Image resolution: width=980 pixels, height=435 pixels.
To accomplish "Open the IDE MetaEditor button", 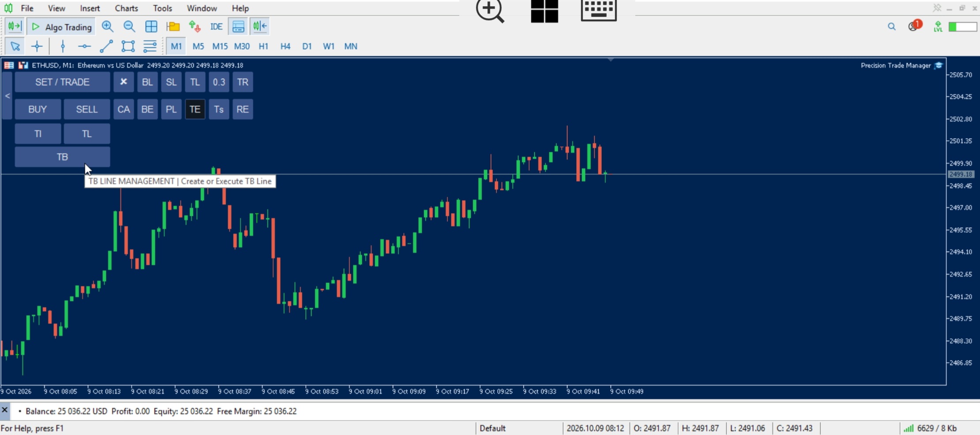I will pyautogui.click(x=216, y=26).
